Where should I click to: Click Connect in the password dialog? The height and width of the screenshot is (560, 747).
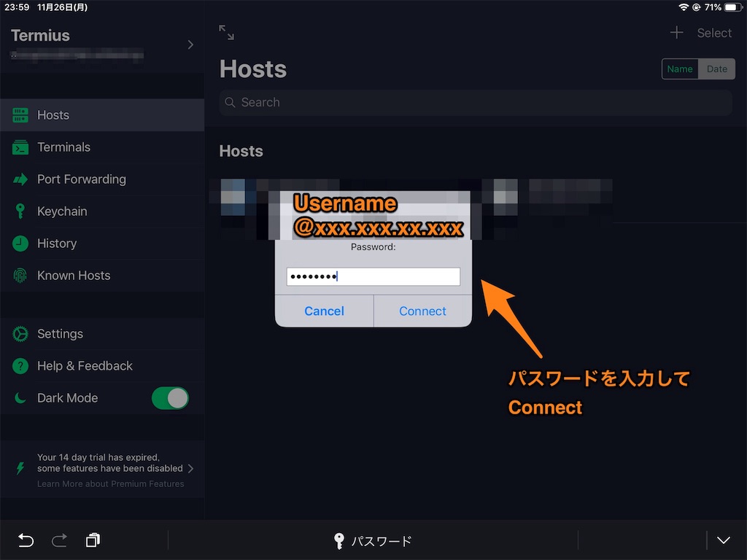pos(422,311)
